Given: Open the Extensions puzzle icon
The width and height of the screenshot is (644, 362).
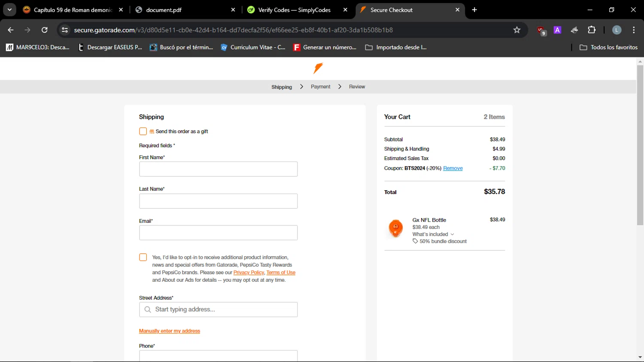Looking at the screenshot, I should pos(592,30).
